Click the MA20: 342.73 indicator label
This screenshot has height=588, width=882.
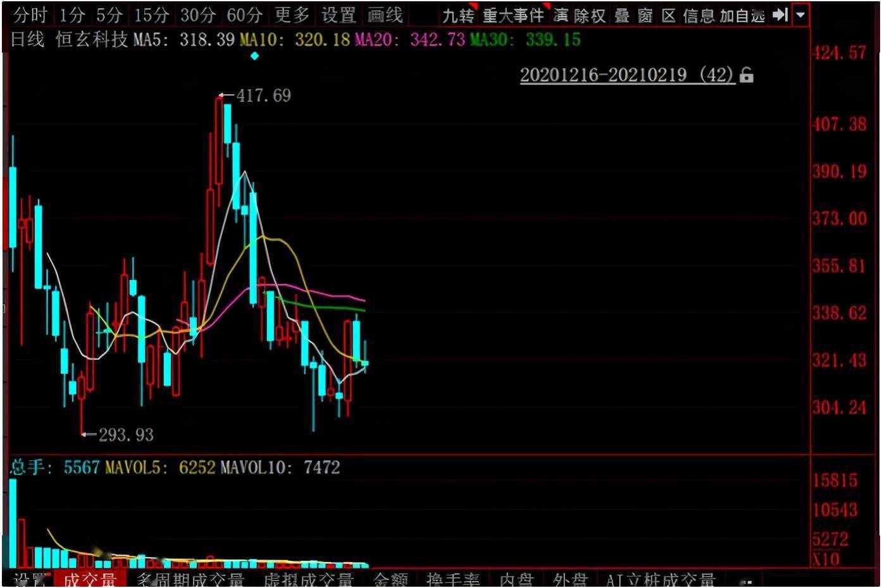(x=409, y=40)
